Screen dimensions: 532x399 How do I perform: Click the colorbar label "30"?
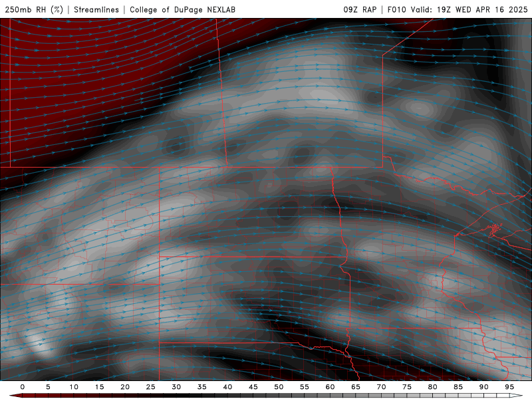(x=176, y=387)
